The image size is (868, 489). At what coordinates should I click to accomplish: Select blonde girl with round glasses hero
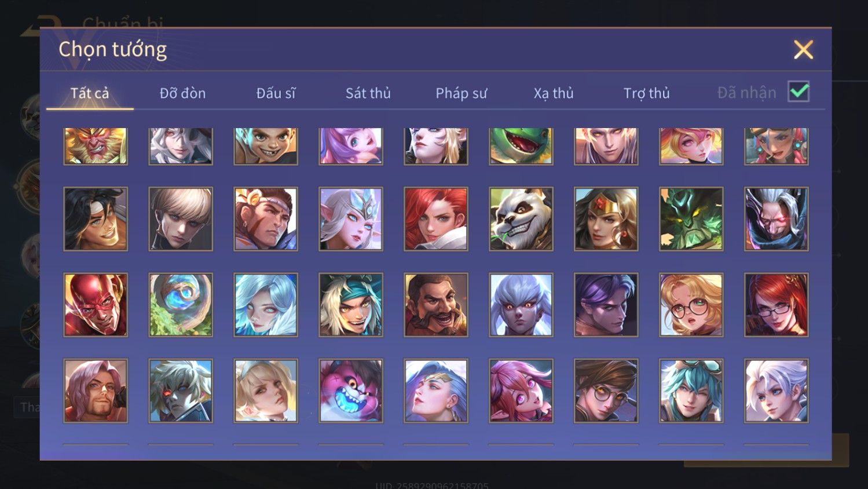(x=691, y=305)
